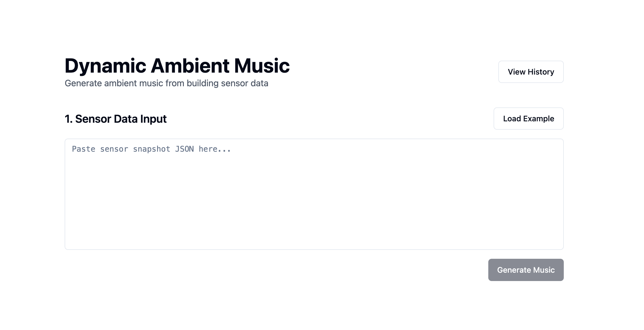Click the empty center of the sensor textarea
Image resolution: width=644 pixels, height=330 pixels.
(x=314, y=194)
